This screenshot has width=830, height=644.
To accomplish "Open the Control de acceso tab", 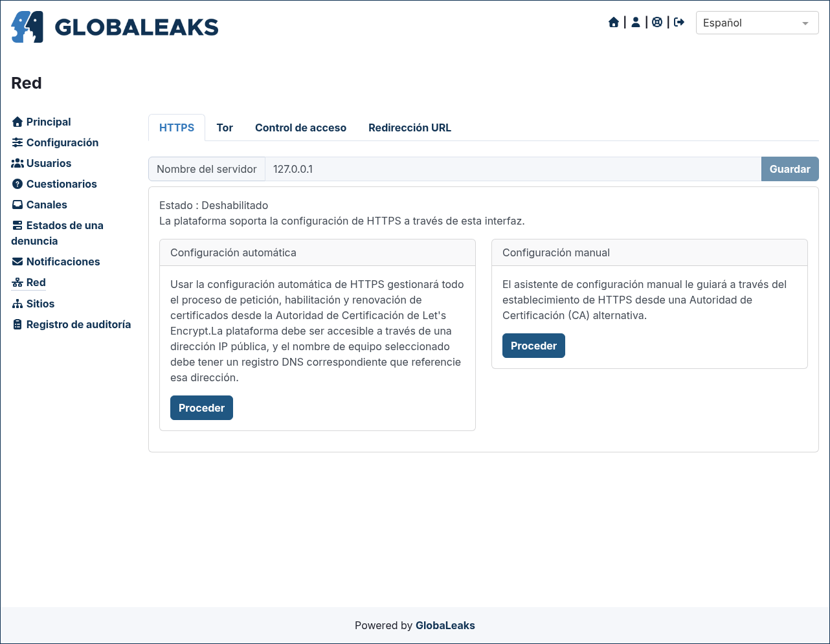I will point(300,128).
